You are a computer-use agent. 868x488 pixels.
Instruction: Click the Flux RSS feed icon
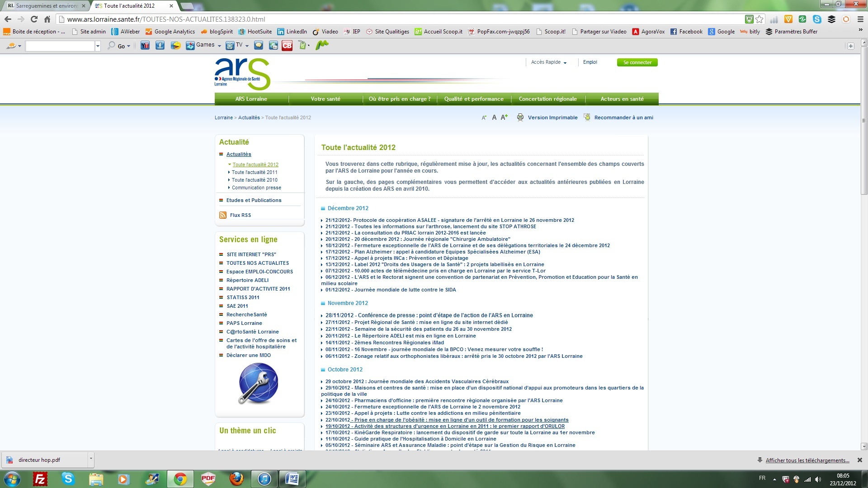(x=223, y=215)
